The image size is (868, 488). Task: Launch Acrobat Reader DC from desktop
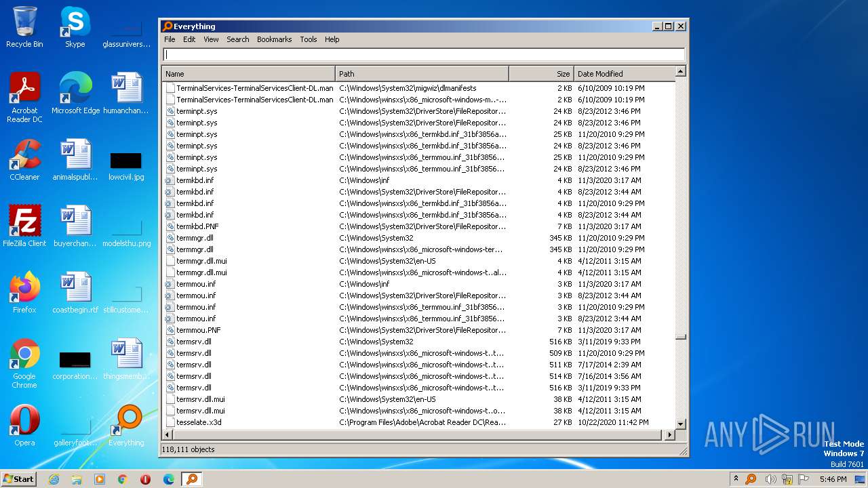[24, 97]
